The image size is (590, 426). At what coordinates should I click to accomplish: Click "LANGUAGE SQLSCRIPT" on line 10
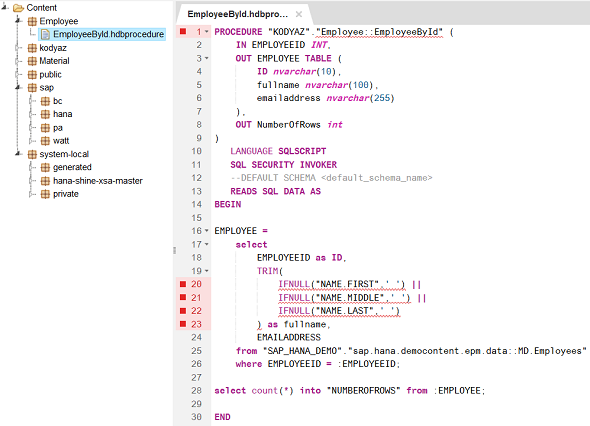click(278, 151)
